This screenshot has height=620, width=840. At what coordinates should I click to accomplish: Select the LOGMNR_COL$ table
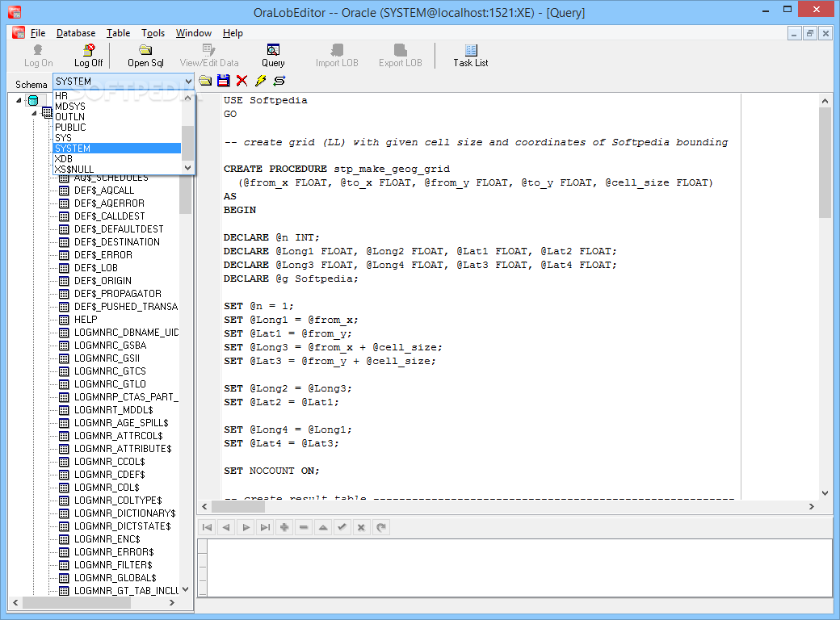tap(107, 488)
